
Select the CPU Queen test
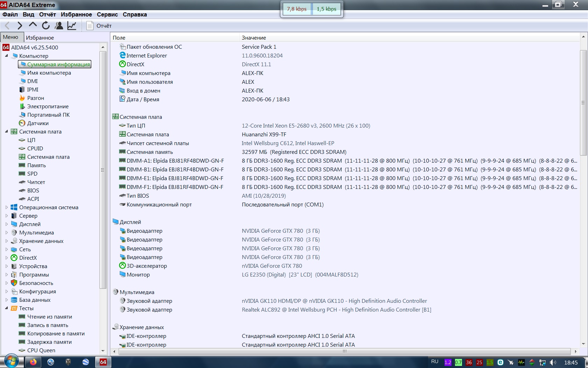tap(41, 350)
